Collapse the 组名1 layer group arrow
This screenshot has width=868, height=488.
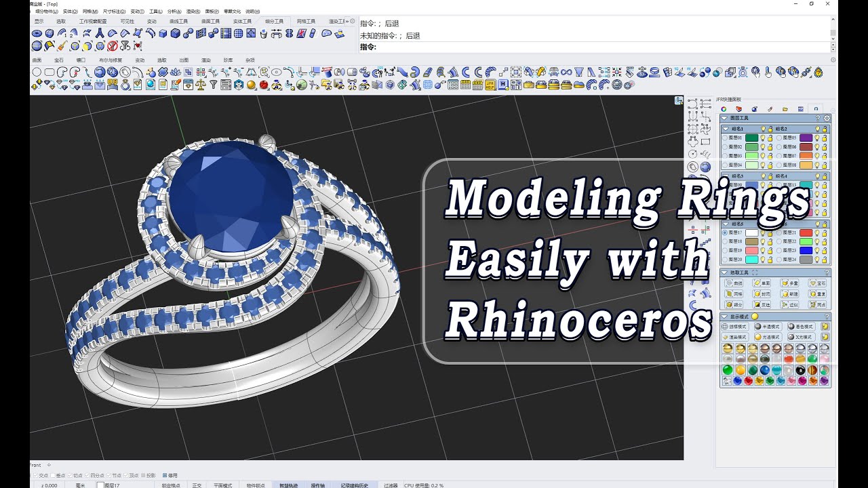(726, 129)
